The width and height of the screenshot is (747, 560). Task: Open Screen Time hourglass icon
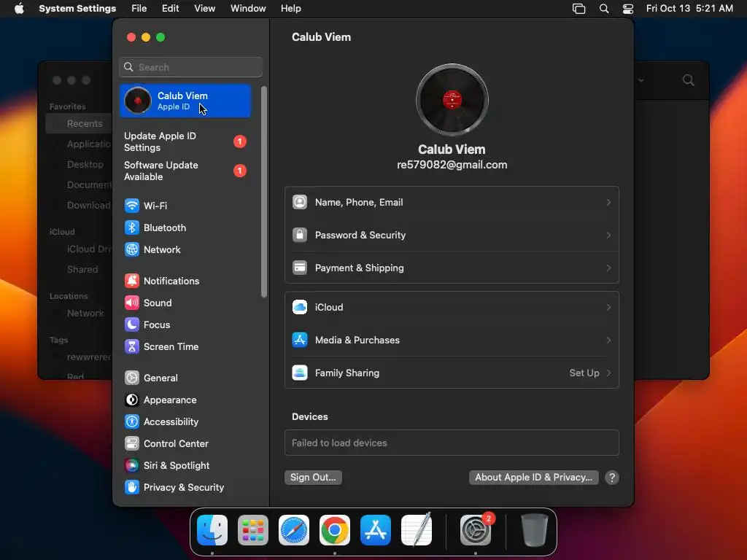pyautogui.click(x=131, y=346)
